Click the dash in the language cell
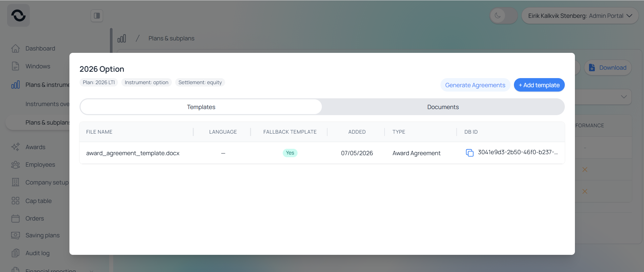Viewport: 644px width, 272px height. coord(223,153)
